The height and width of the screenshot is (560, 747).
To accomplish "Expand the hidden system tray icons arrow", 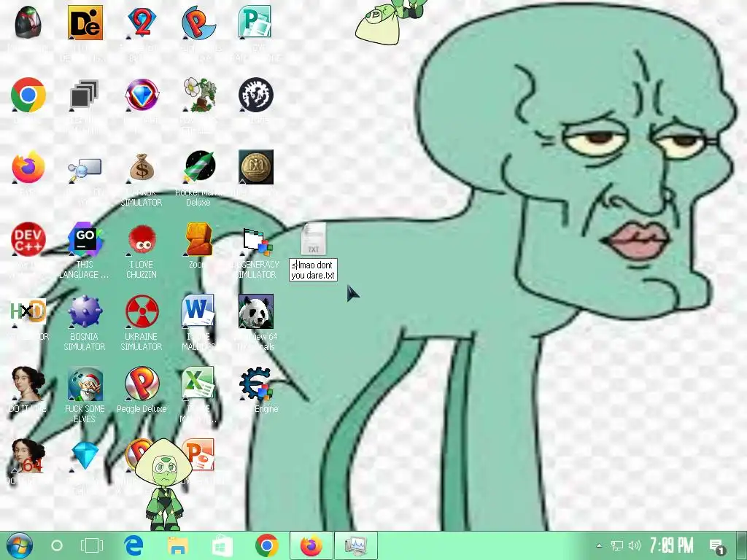I will point(599,545).
